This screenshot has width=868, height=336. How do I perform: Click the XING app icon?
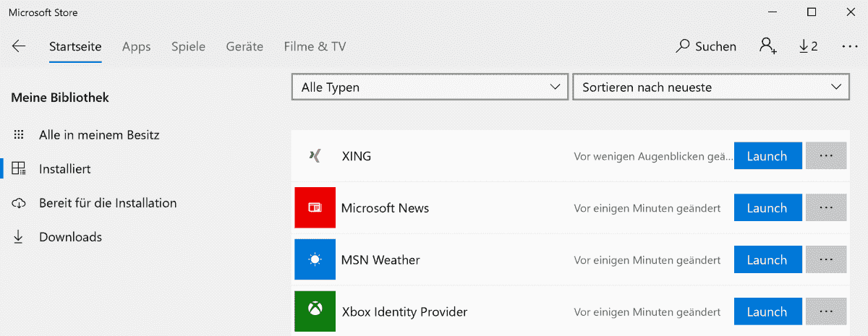[315, 155]
